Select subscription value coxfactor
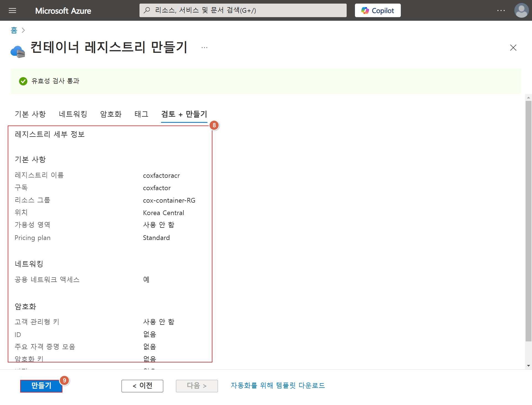Image resolution: width=532 pixels, height=405 pixels. [x=157, y=188]
